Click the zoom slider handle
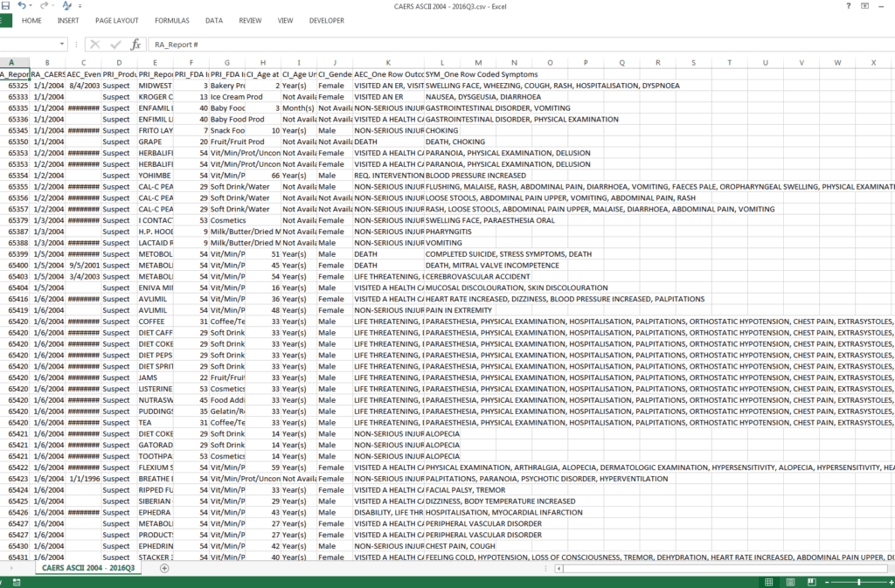895x588 pixels. point(858,582)
